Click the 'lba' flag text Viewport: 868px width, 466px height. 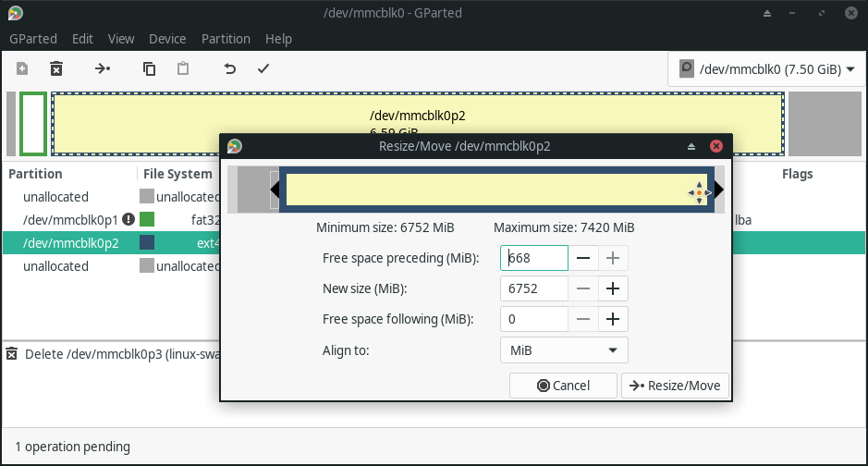(x=743, y=220)
